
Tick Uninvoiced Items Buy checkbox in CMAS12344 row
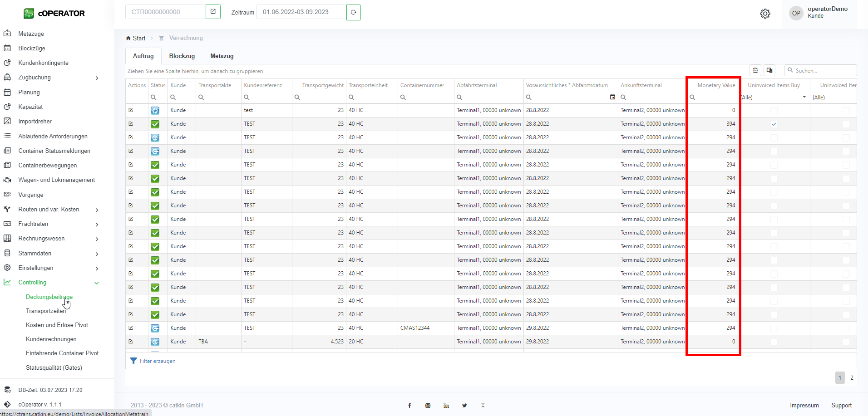[774, 328]
